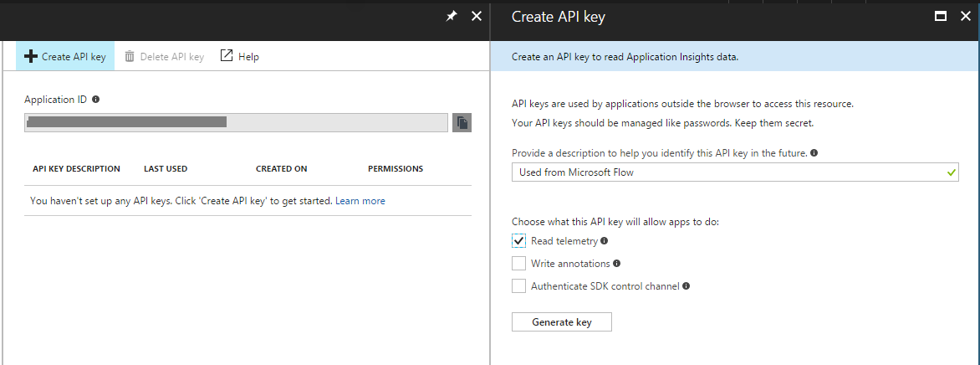This screenshot has width=980, height=365.
Task: Click info icon beside Authenticate SDK control channel
Action: [x=686, y=286]
